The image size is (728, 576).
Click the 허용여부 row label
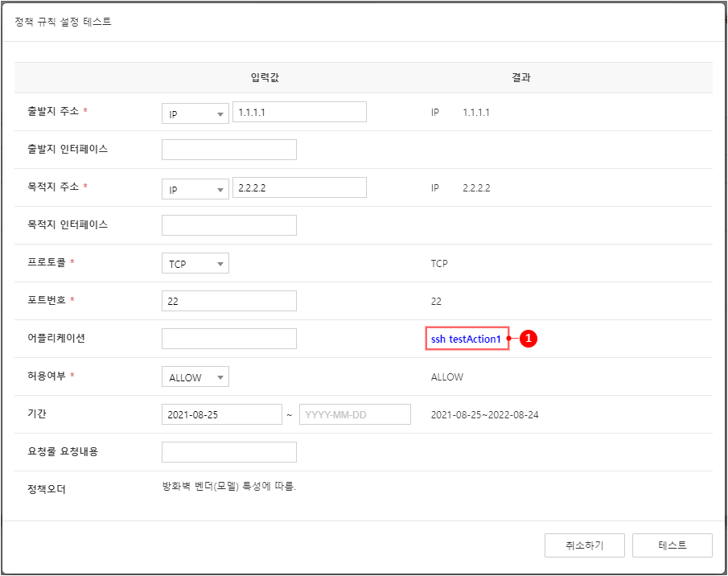[x=47, y=376]
